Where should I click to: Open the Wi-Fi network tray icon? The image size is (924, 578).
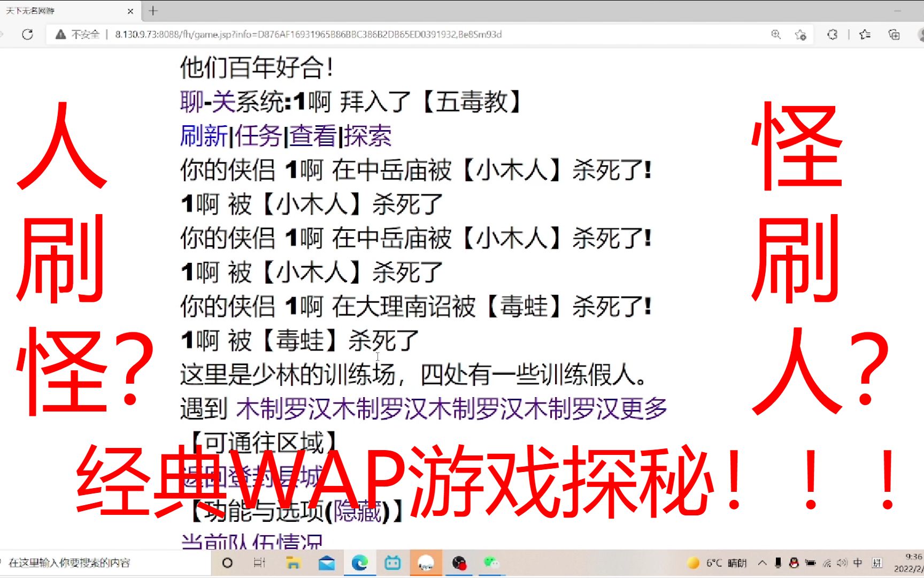(827, 563)
